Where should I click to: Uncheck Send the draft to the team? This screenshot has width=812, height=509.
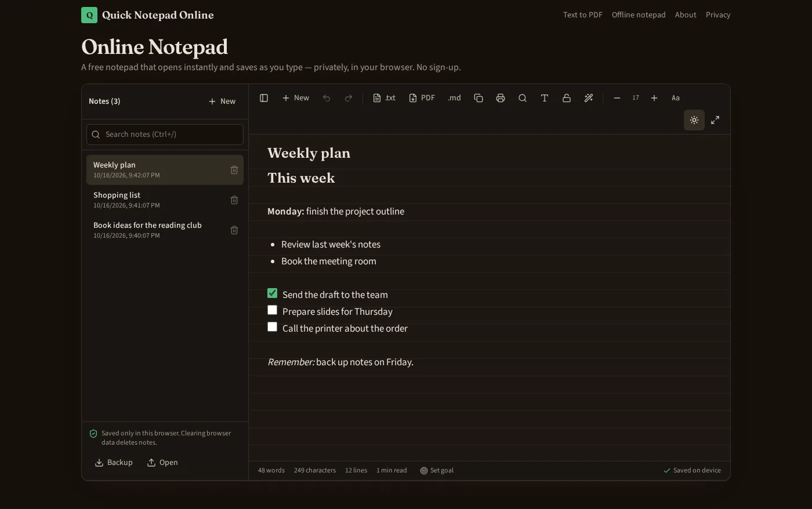pyautogui.click(x=272, y=293)
